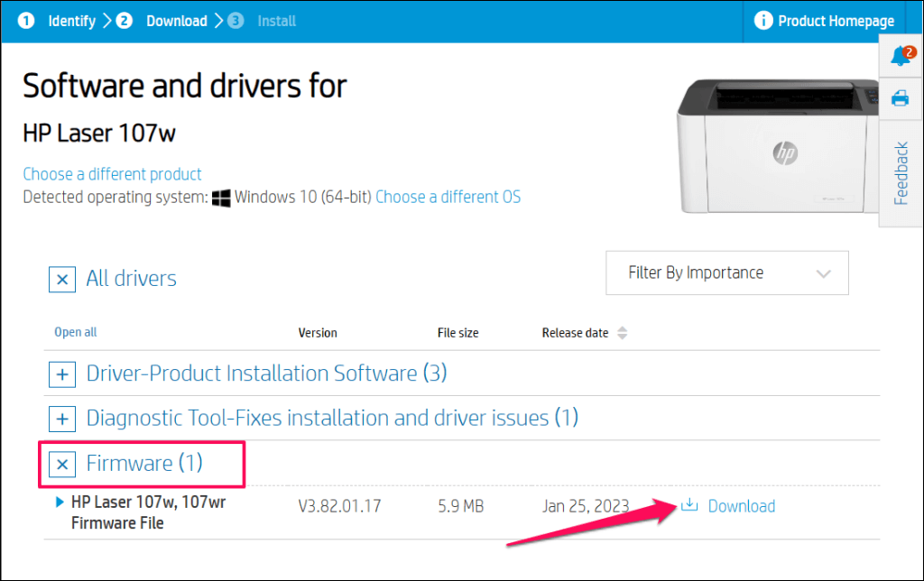Click the Windows logo icon
The image size is (924, 581).
tap(221, 198)
